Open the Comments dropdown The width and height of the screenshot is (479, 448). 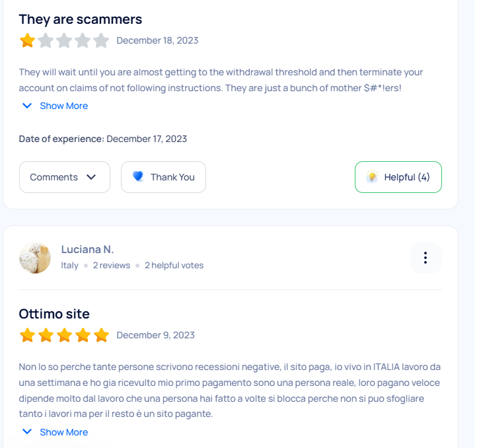pyautogui.click(x=64, y=177)
